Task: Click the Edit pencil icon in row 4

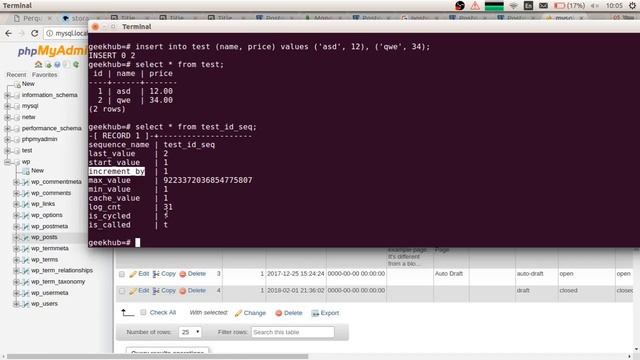Action: point(133,291)
